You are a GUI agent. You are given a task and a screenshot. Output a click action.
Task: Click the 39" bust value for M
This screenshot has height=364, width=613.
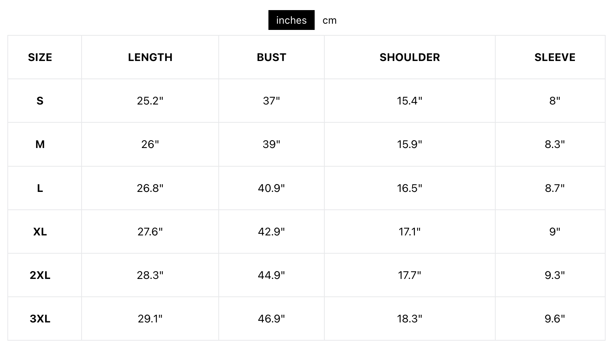pos(271,145)
